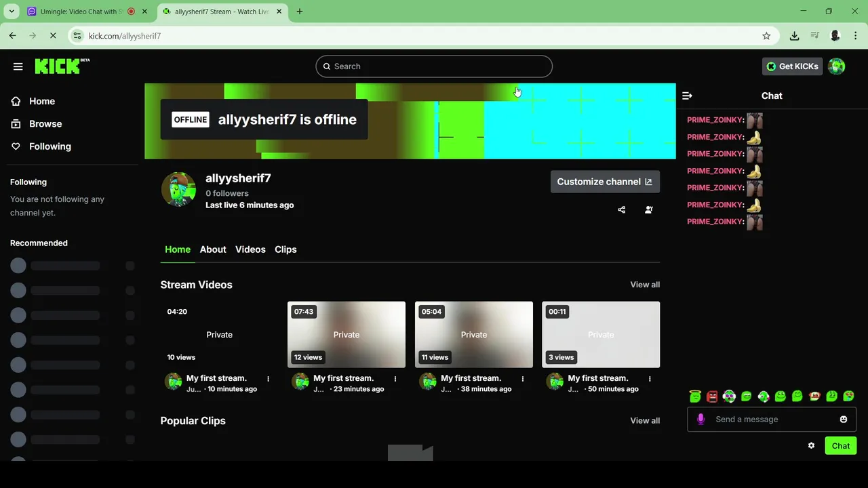This screenshot has height=488, width=868.
Task: Open options for video from 23 minutes ago
Action: click(x=395, y=379)
